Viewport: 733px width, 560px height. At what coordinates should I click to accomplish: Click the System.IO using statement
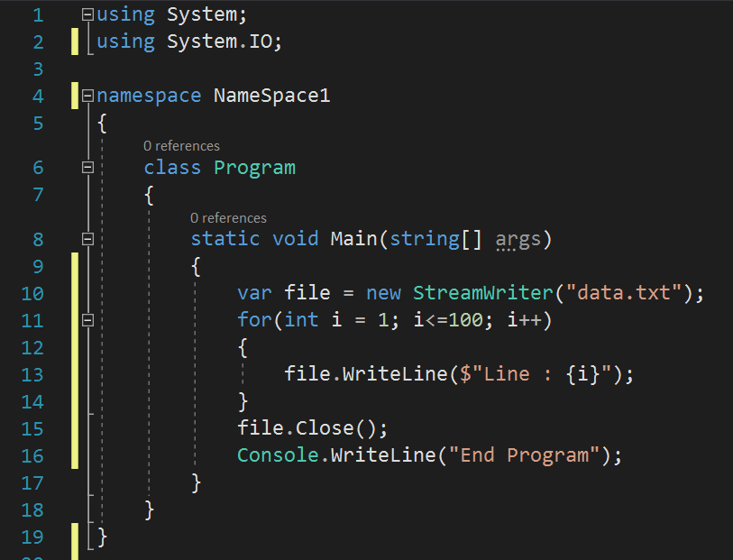pyautogui.click(x=224, y=42)
